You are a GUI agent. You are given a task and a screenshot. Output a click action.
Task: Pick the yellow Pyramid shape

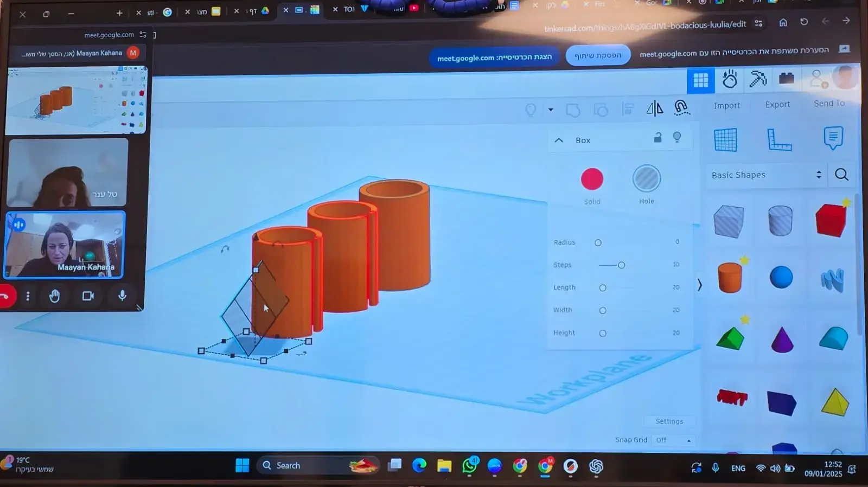[x=835, y=402]
